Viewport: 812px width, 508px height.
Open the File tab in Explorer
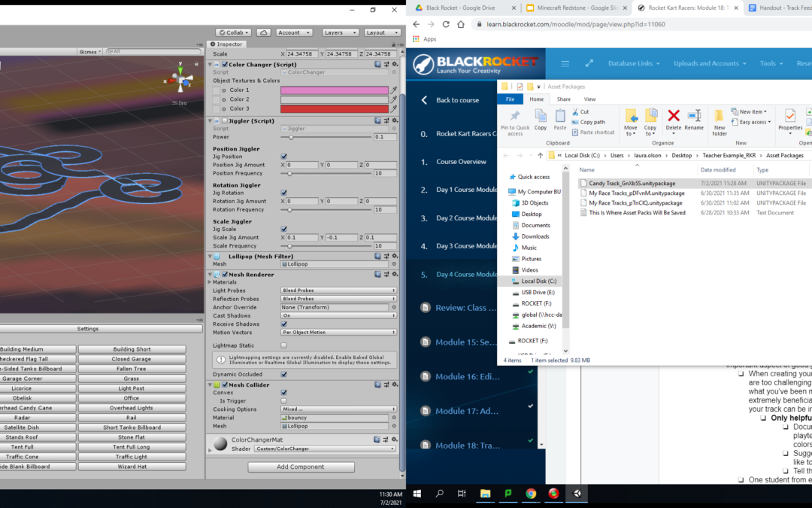510,99
